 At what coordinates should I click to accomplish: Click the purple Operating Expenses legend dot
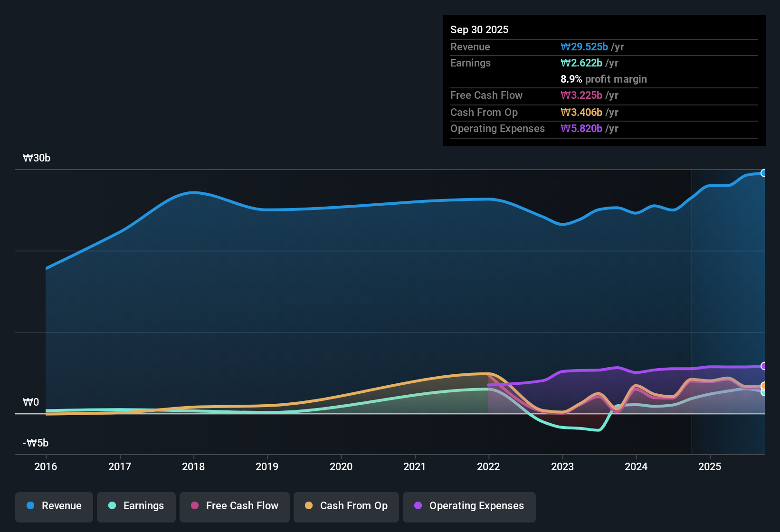[x=418, y=505]
